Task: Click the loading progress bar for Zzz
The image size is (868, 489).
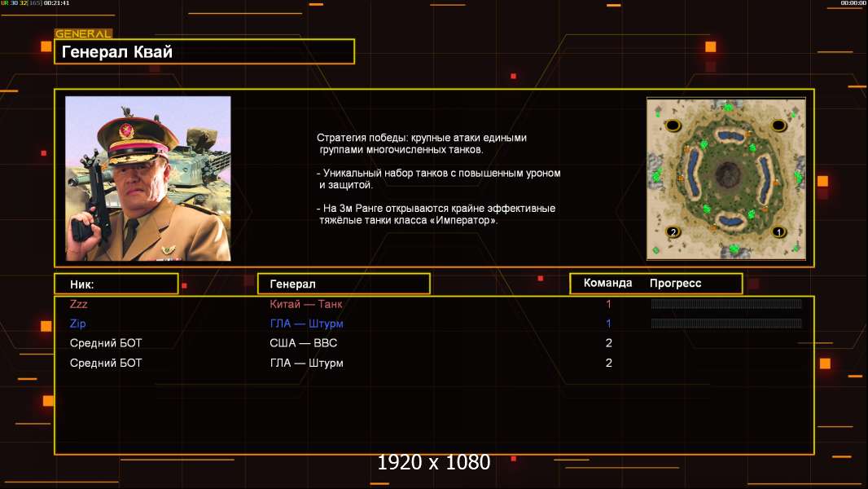Action: point(726,303)
